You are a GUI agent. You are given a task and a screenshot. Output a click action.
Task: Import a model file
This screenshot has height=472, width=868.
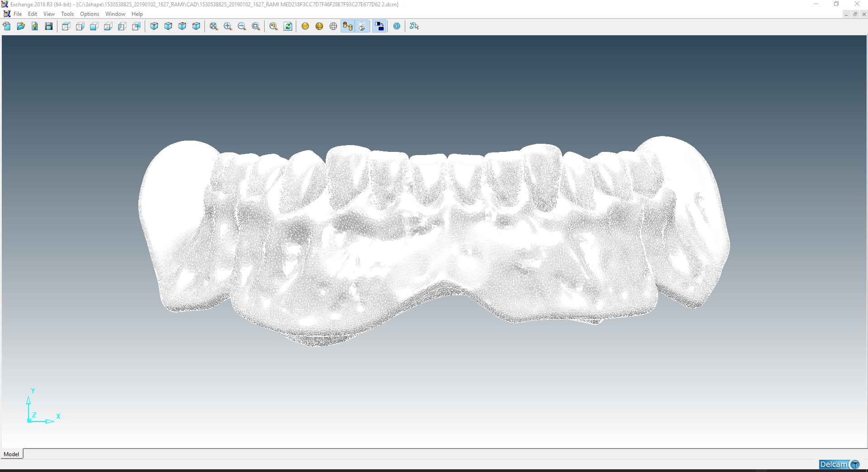35,26
